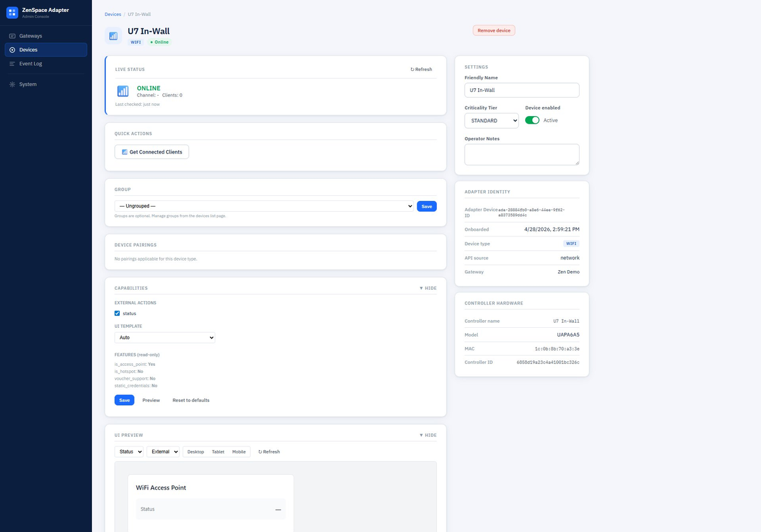Click the API source value network
Image resolution: width=761 pixels, height=532 pixels.
pyautogui.click(x=569, y=258)
